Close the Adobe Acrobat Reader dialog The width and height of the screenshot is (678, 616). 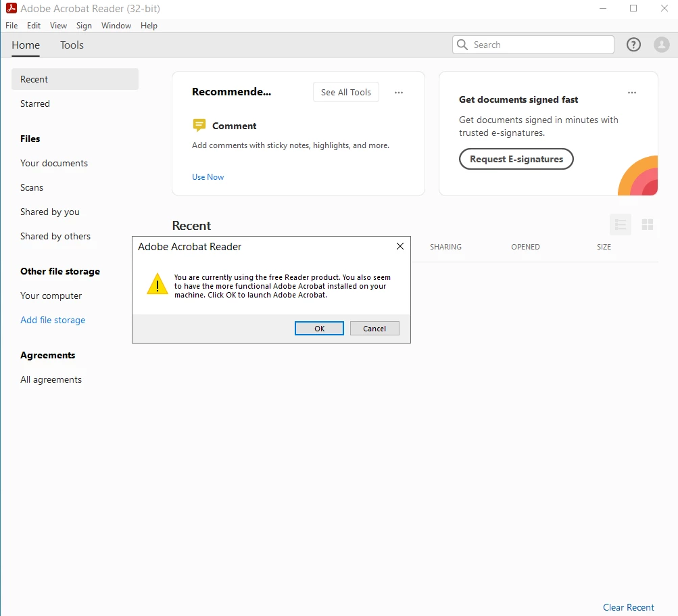point(400,246)
